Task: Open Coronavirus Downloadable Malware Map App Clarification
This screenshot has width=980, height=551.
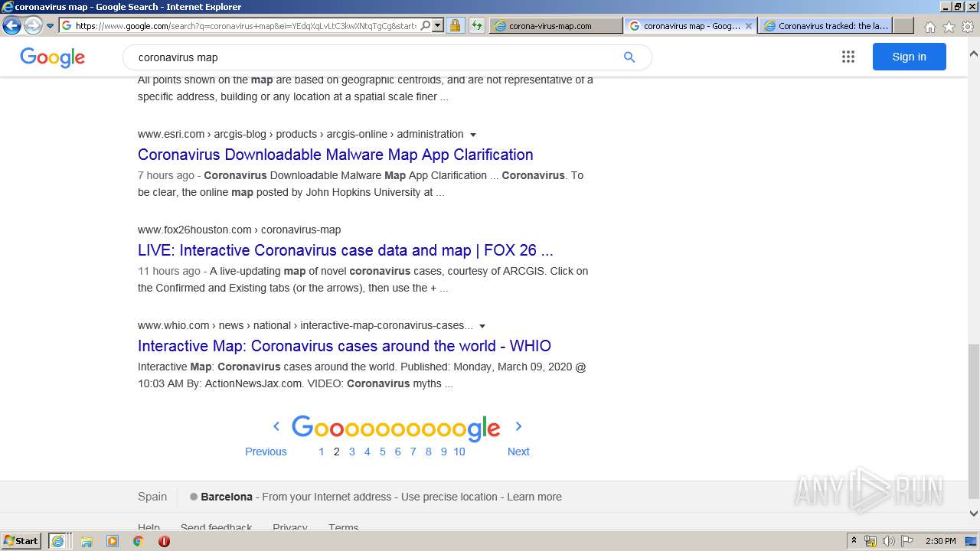Action: tap(335, 155)
